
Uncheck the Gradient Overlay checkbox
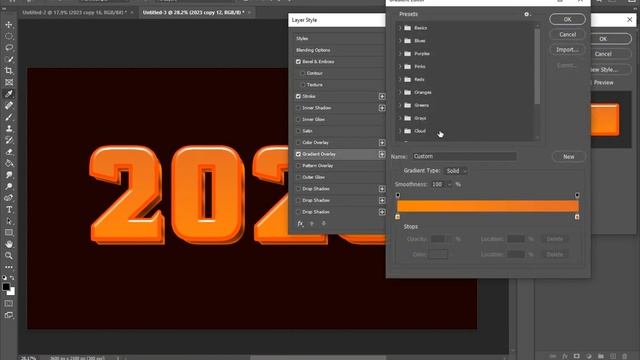298,154
